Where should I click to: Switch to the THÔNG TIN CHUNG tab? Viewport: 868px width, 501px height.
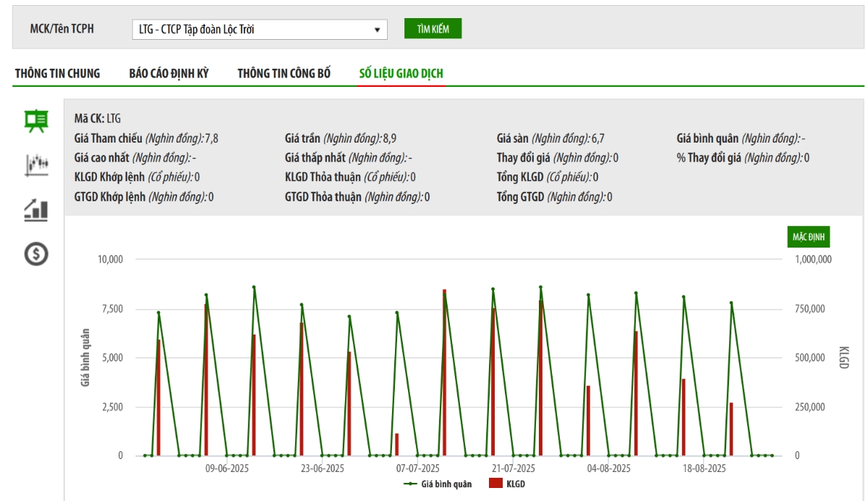[x=57, y=73]
